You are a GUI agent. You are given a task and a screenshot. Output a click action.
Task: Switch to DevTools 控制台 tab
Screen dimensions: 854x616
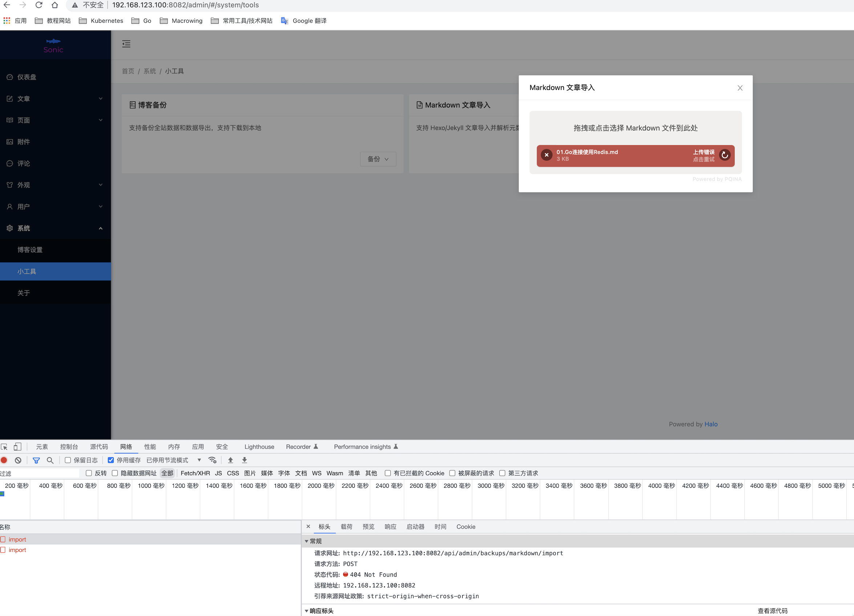pyautogui.click(x=69, y=447)
